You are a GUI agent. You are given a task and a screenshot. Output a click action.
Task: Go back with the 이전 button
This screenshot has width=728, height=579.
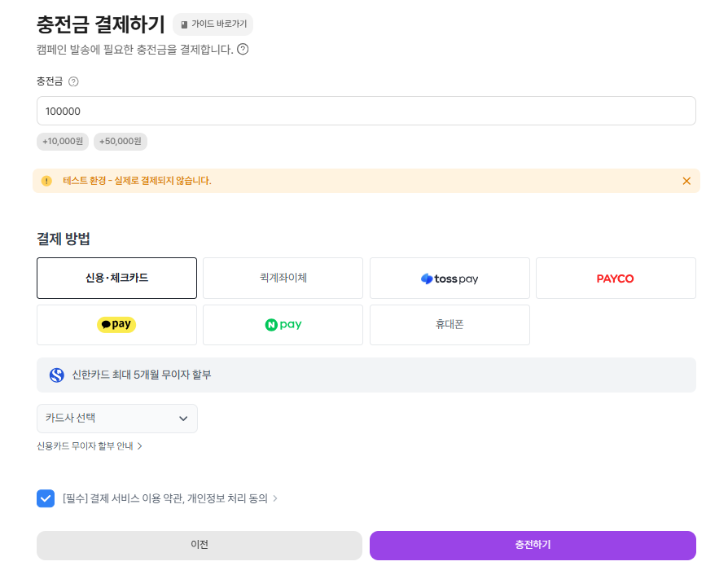click(x=200, y=546)
